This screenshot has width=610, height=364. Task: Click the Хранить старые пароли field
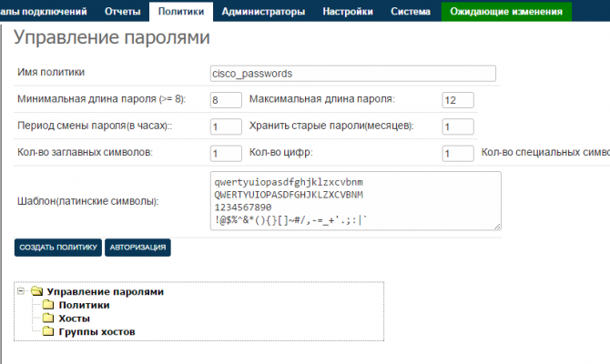click(x=458, y=126)
